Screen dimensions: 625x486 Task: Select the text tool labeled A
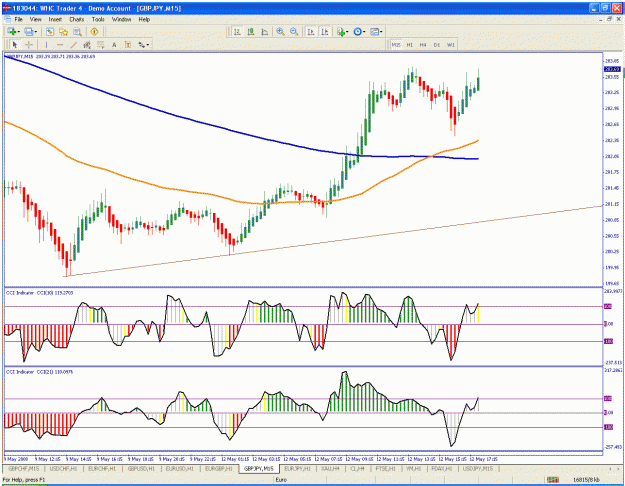(114, 45)
